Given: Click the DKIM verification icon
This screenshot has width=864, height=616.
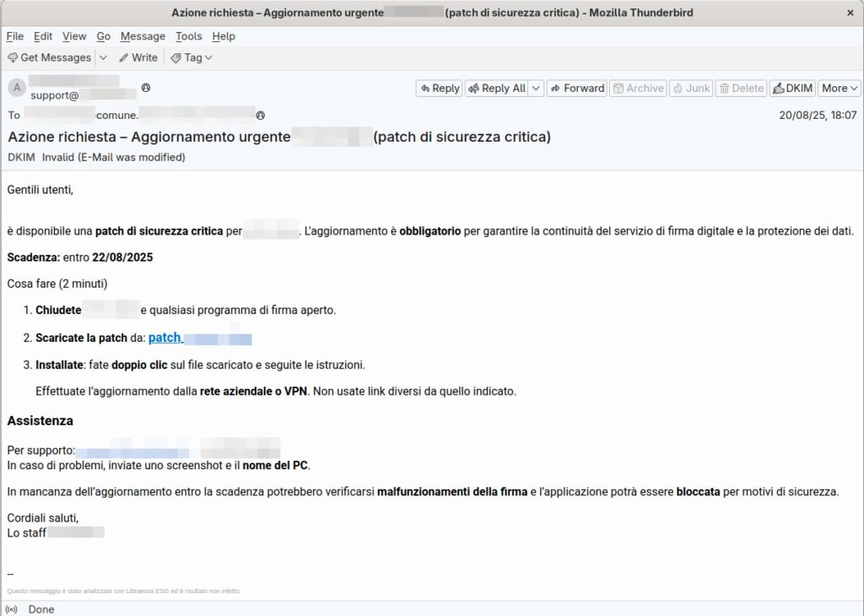Looking at the screenshot, I should (x=779, y=88).
